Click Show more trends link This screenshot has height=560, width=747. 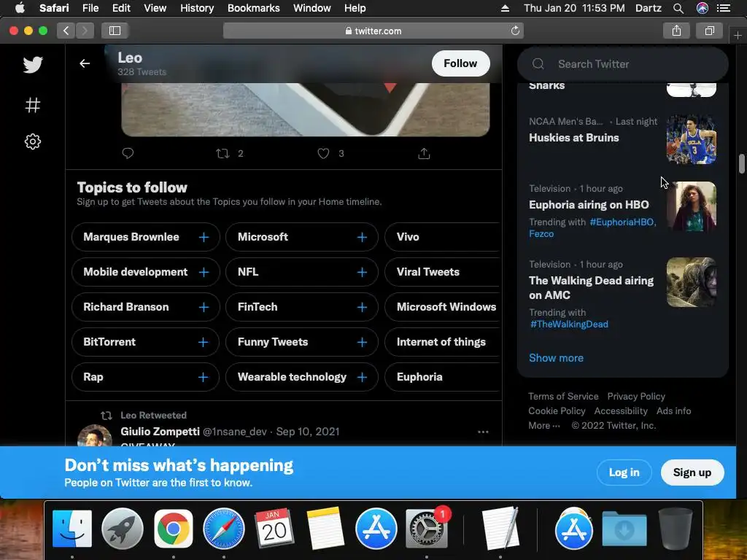[556, 358]
